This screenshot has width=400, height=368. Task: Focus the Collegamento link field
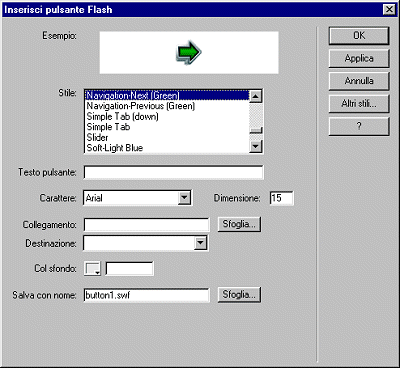(x=146, y=225)
